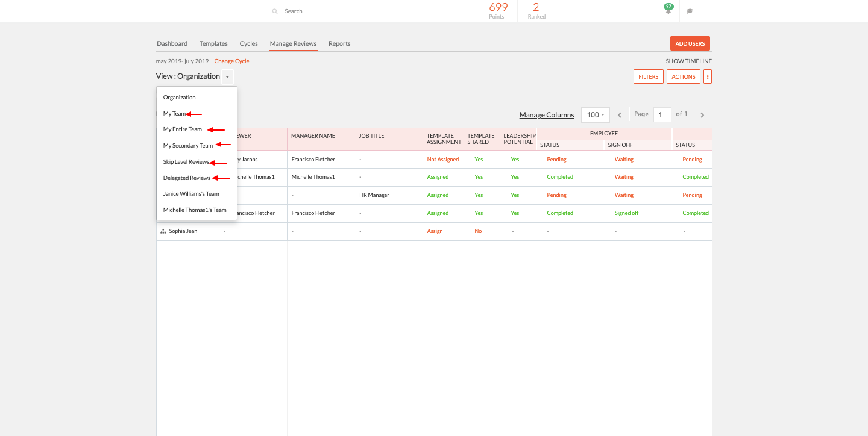Open the 100 rows per page dropdown
The image size is (868, 436).
pos(596,115)
